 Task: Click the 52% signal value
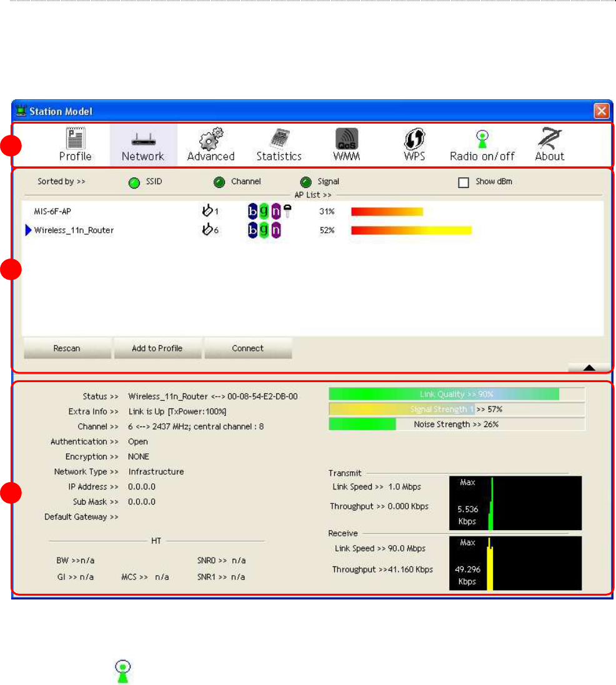point(327,230)
